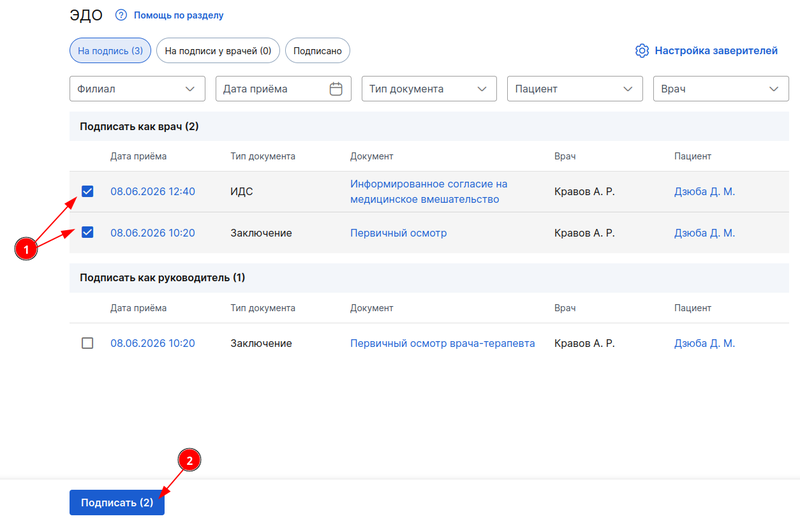Open the calendar icon in Дата приёма
This screenshot has width=800, height=521.
(x=336, y=89)
